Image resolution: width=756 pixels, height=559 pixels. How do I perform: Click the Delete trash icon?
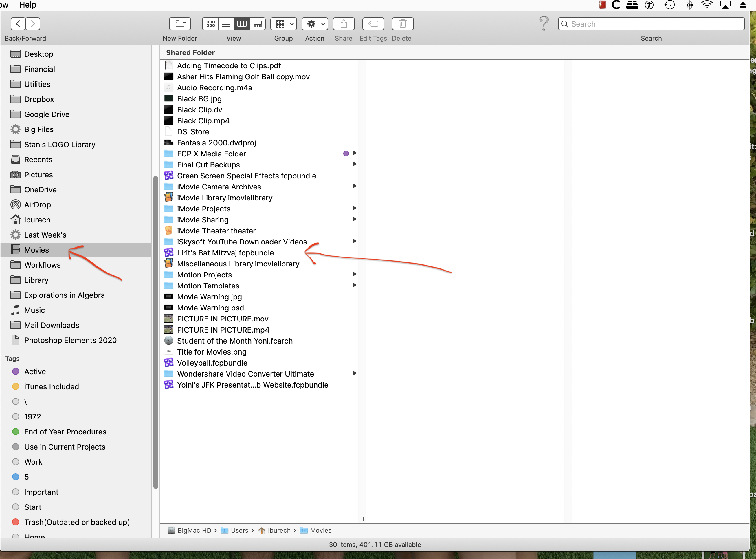pyautogui.click(x=402, y=24)
